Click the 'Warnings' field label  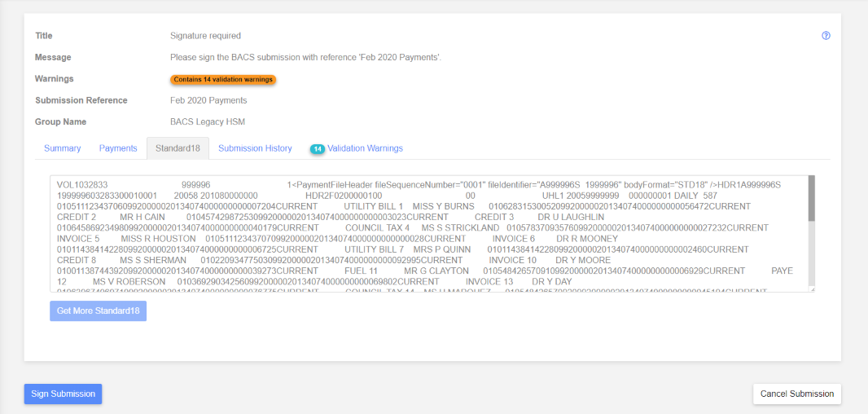55,79
